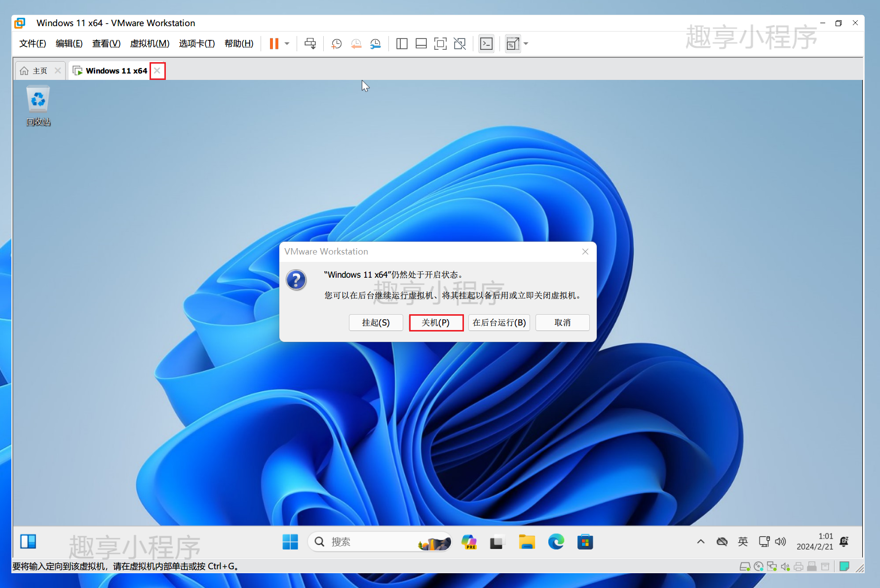Open Copilot preview icon on taskbar

pos(469,542)
